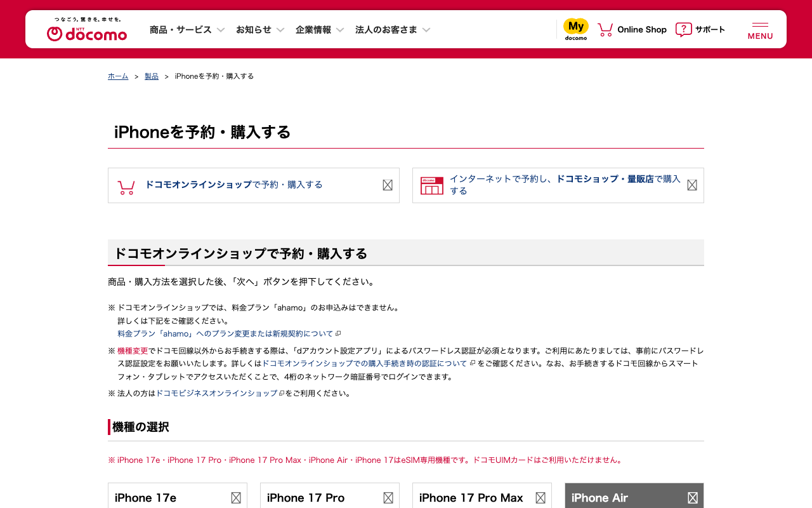Click the ドコモオンラインショップで予約・購入する section heading

240,253
